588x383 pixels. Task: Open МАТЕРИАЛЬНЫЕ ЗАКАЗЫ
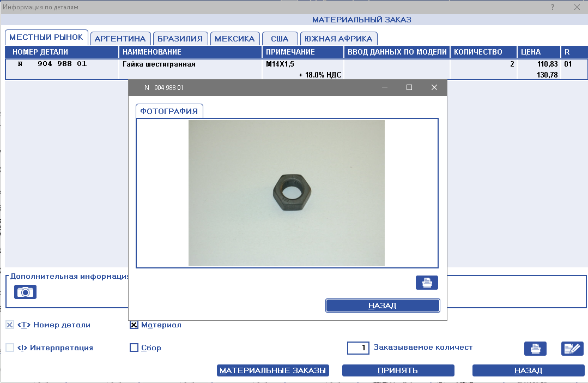coord(273,371)
